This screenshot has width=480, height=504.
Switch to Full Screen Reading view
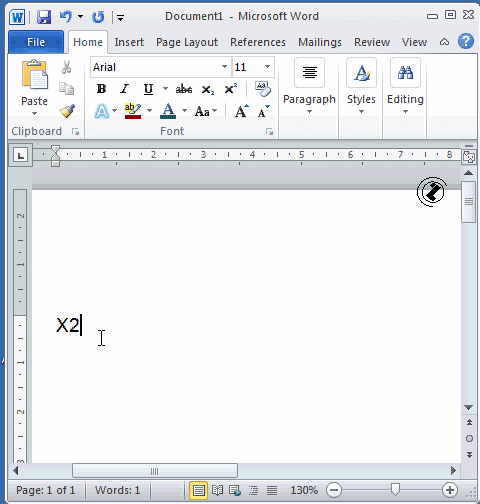click(x=217, y=490)
